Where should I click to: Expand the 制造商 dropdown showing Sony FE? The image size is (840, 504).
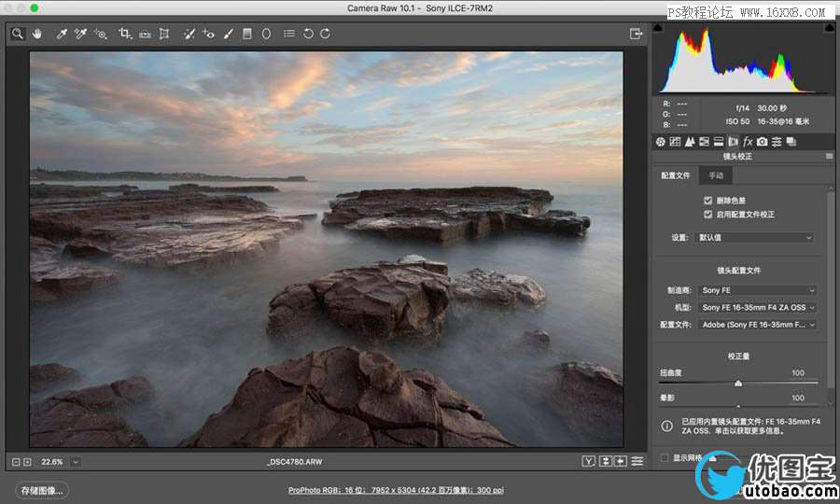click(x=758, y=290)
